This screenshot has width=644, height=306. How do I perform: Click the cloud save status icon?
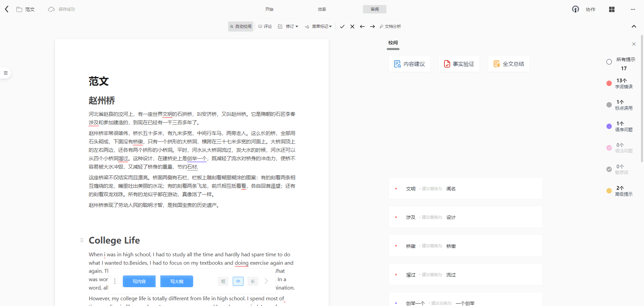click(51, 9)
